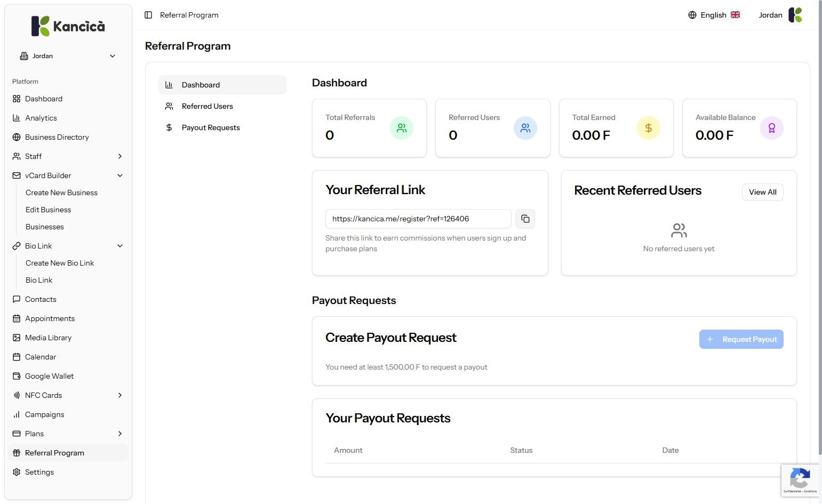Toggle sidebar with the panel icon
822x504 pixels.
tap(148, 15)
